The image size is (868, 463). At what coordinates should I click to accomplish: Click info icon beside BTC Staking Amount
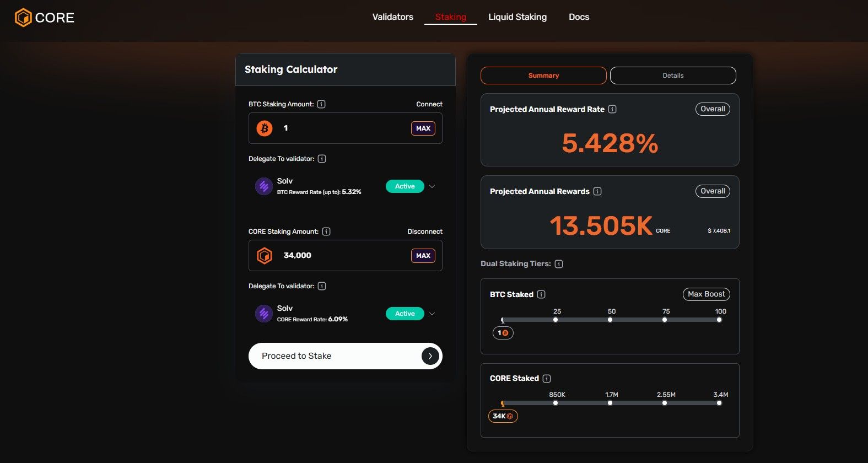point(321,104)
